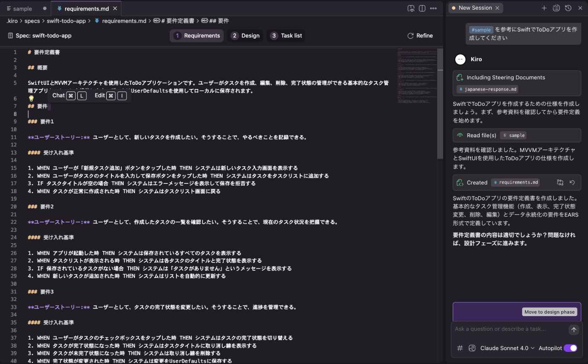Click specs in the breadcrumb path
Viewport: 588px width, 364px height.
(32, 21)
